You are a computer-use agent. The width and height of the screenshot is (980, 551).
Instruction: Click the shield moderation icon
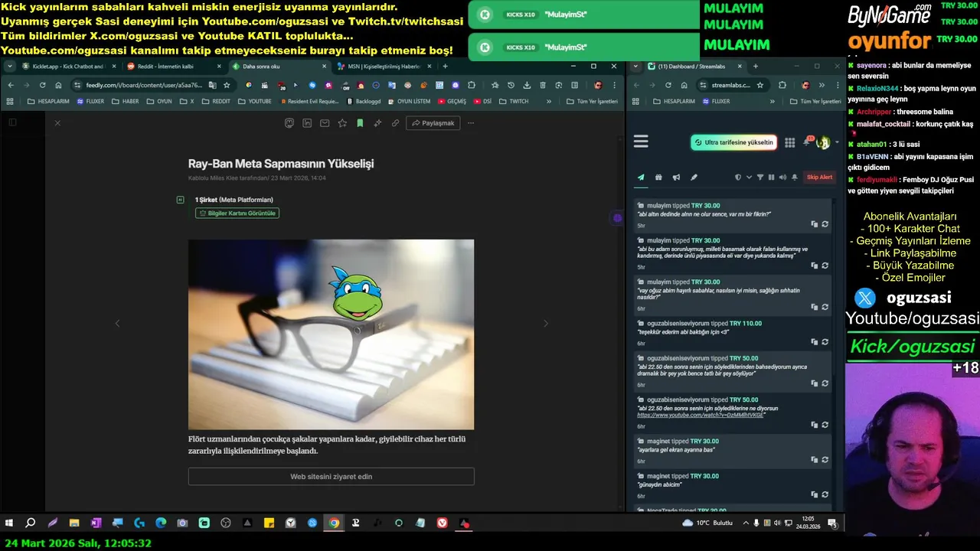pyautogui.click(x=738, y=178)
